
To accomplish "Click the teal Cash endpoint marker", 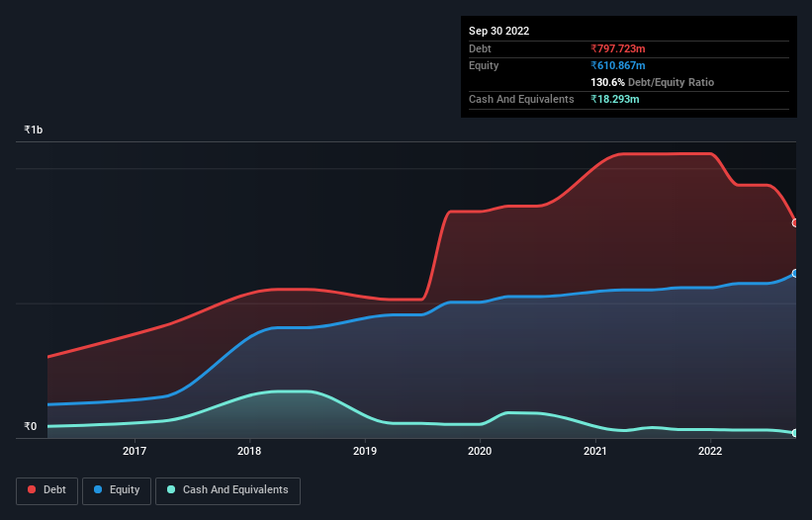I will [x=795, y=433].
